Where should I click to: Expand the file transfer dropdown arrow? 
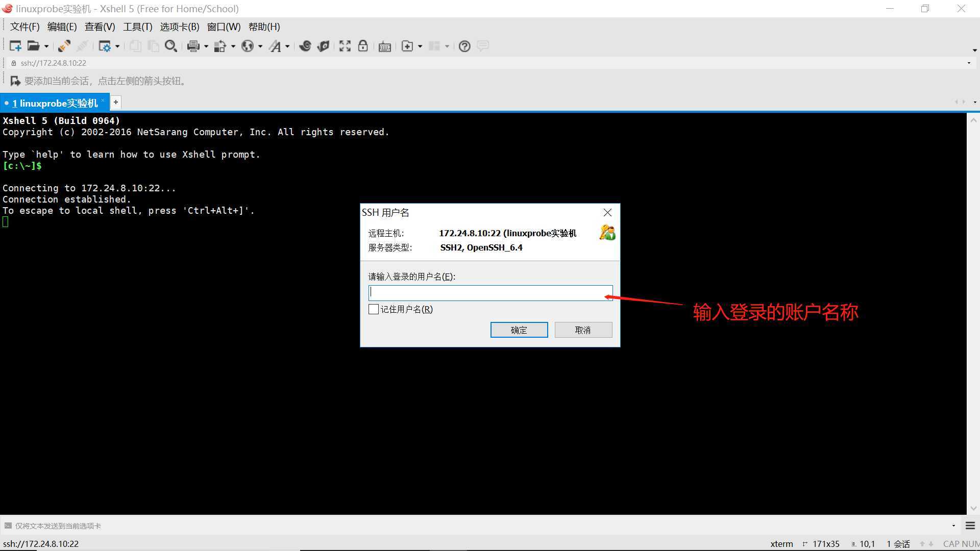pyautogui.click(x=233, y=46)
